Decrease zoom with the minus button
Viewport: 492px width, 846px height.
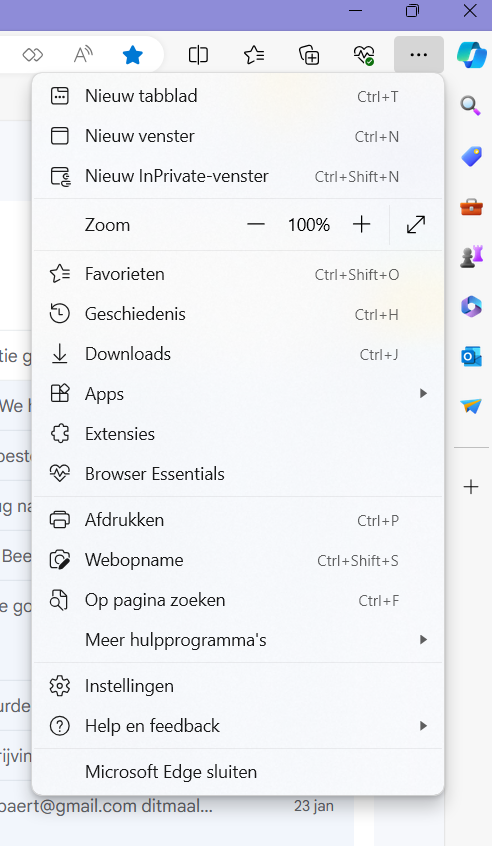coord(256,224)
